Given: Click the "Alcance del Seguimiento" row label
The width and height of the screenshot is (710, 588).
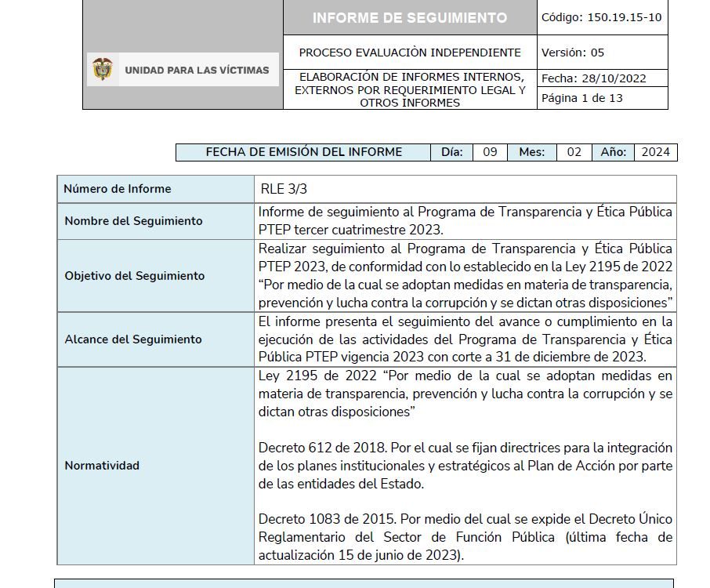Looking at the screenshot, I should click(133, 339).
